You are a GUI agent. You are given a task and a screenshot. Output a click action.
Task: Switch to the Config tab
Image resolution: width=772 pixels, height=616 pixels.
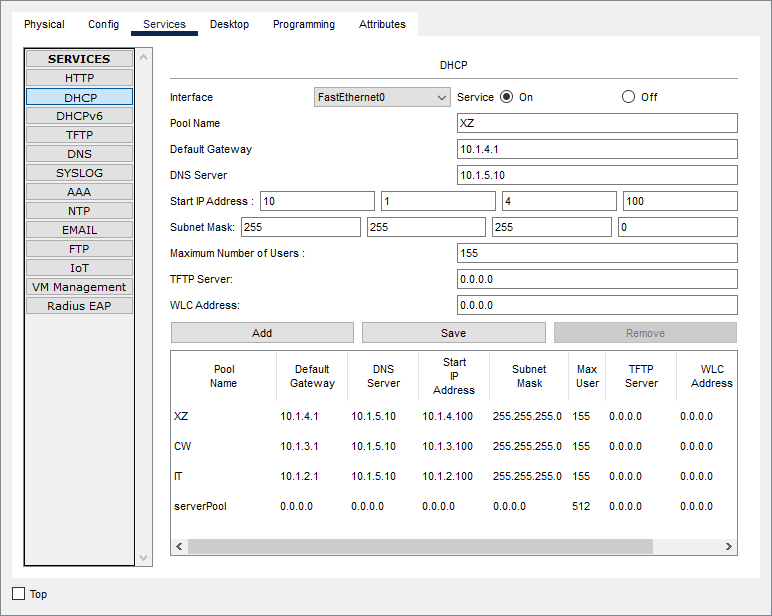pos(103,24)
